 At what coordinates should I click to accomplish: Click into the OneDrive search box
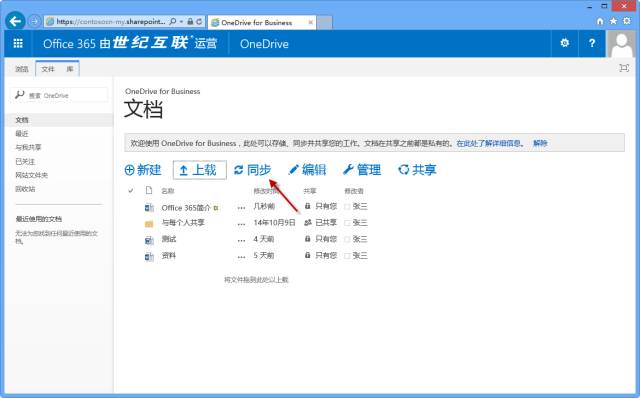coord(59,95)
